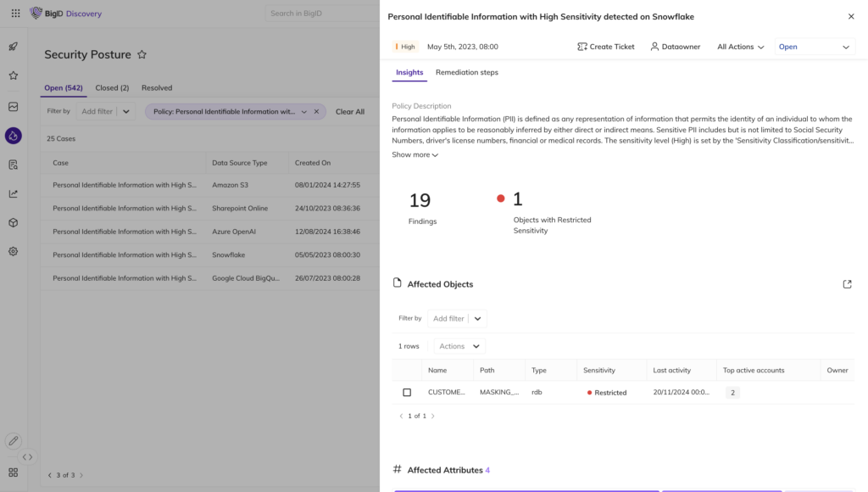
Task: Remove the Policy filter chip
Action: pos(316,111)
